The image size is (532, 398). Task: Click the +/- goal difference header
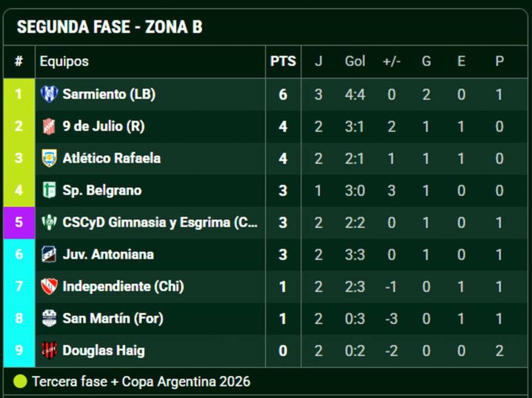pos(391,62)
